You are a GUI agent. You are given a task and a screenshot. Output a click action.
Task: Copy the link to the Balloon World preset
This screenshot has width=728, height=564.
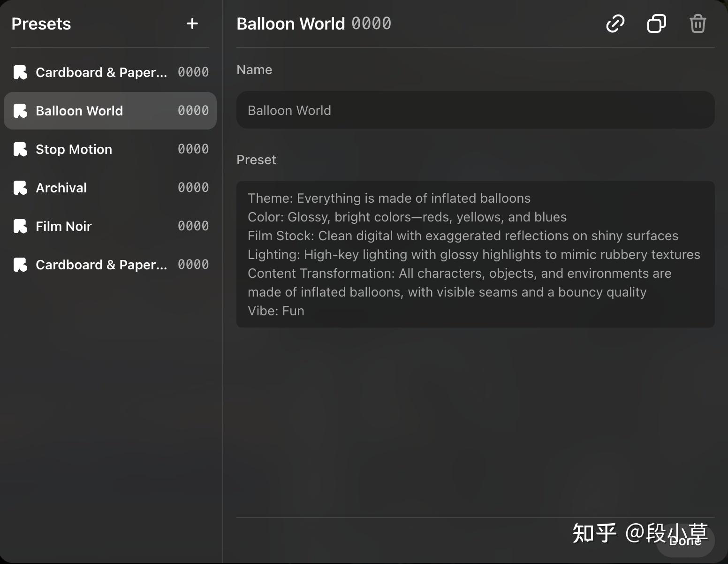point(615,23)
